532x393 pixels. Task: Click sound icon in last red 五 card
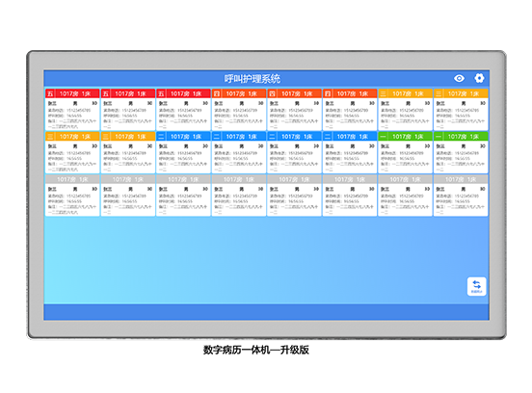[205, 103]
